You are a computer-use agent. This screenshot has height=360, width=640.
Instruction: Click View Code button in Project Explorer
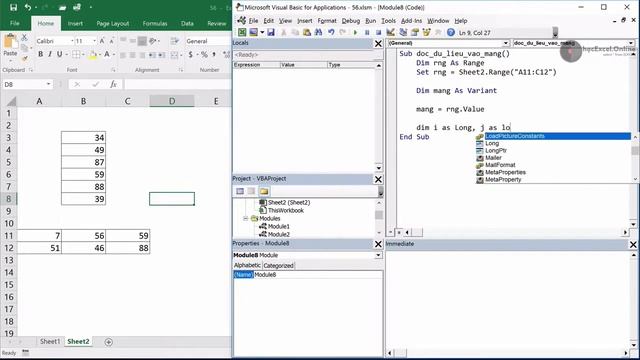click(x=240, y=191)
